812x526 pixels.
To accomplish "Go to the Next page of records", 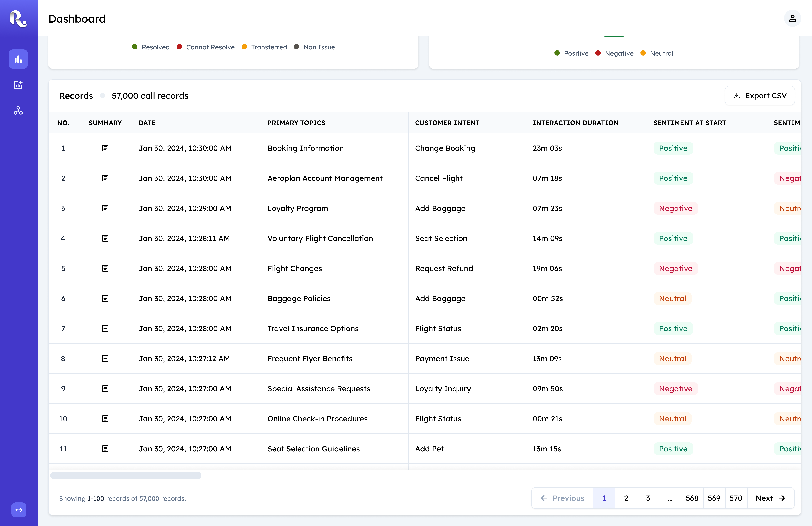I will click(770, 498).
